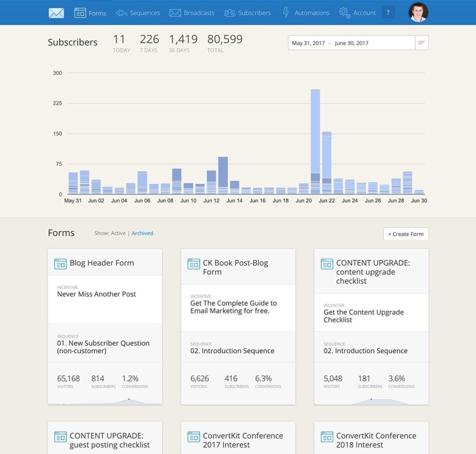Click the tall Jun 21 bar in the chart

click(x=315, y=140)
